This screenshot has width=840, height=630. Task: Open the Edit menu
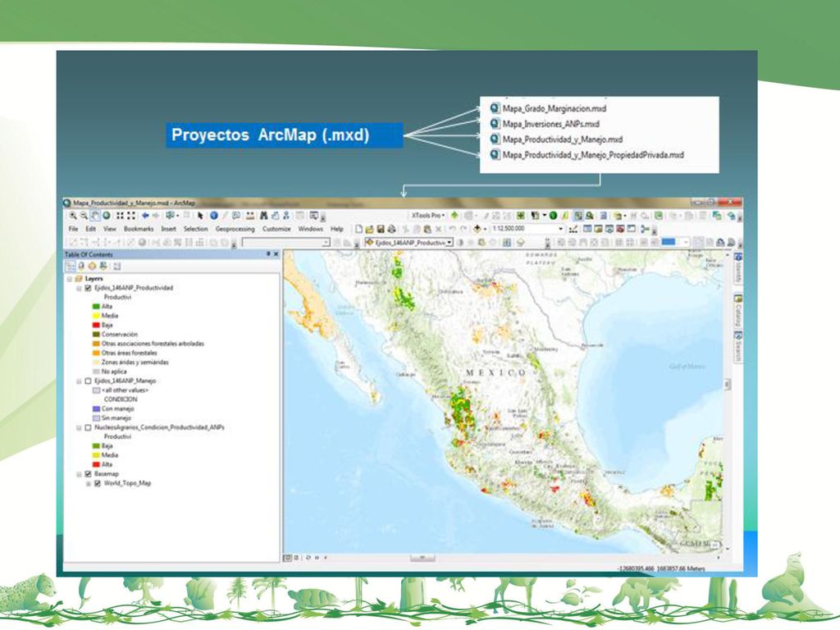coord(90,229)
